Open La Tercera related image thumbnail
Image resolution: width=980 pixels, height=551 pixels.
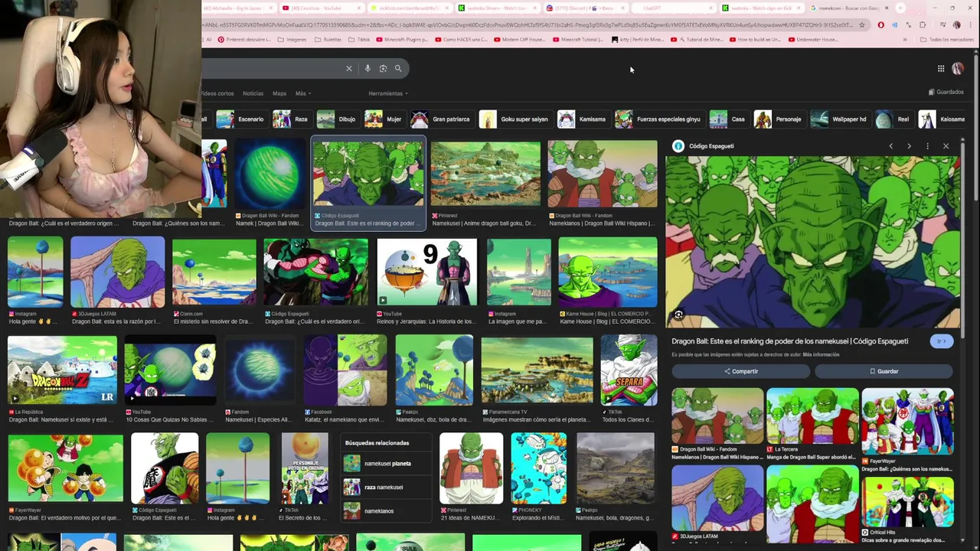click(812, 416)
